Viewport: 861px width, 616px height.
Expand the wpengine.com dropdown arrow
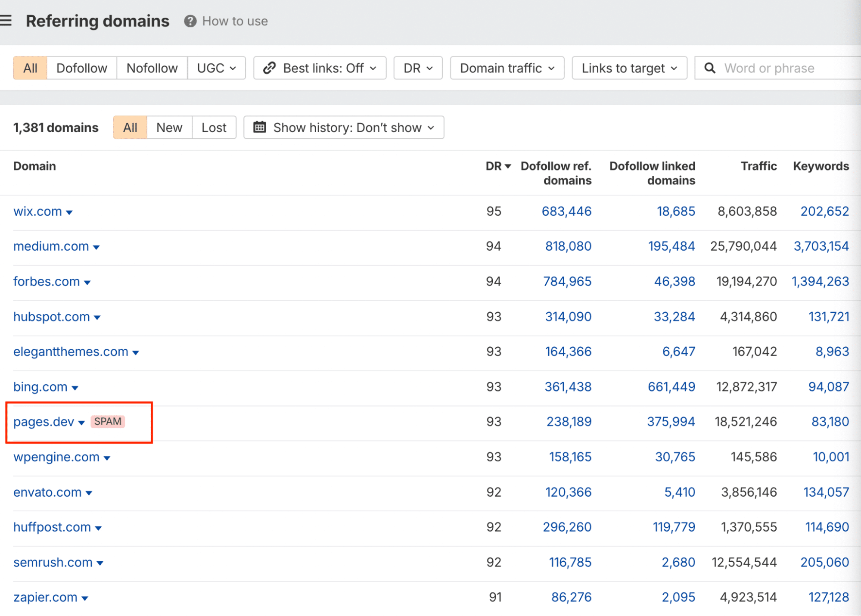pos(107,458)
